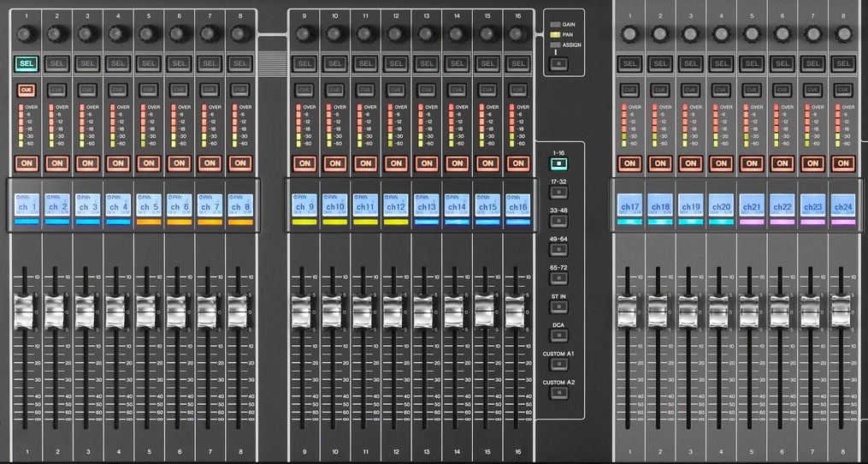Click the ch 2 name display
Image resolution: width=868 pixels, height=464 pixels.
coord(57,205)
